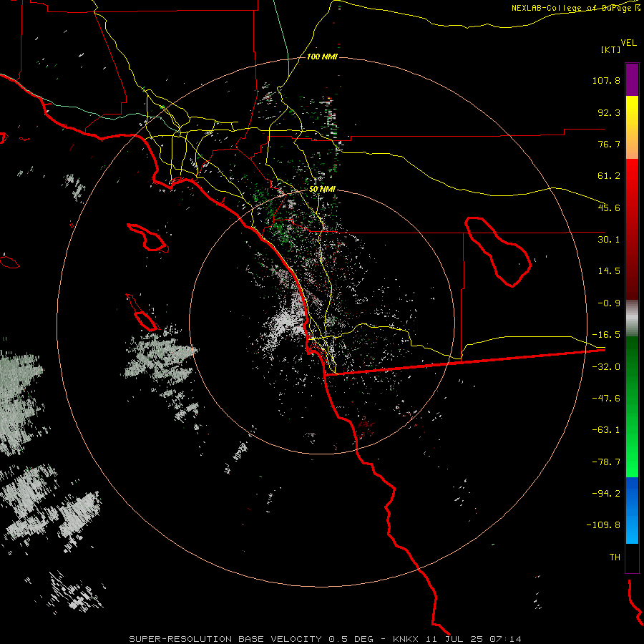Click the 11 JUL 25 07:14 timestamp
The image size is (644, 644).
coord(474,639)
